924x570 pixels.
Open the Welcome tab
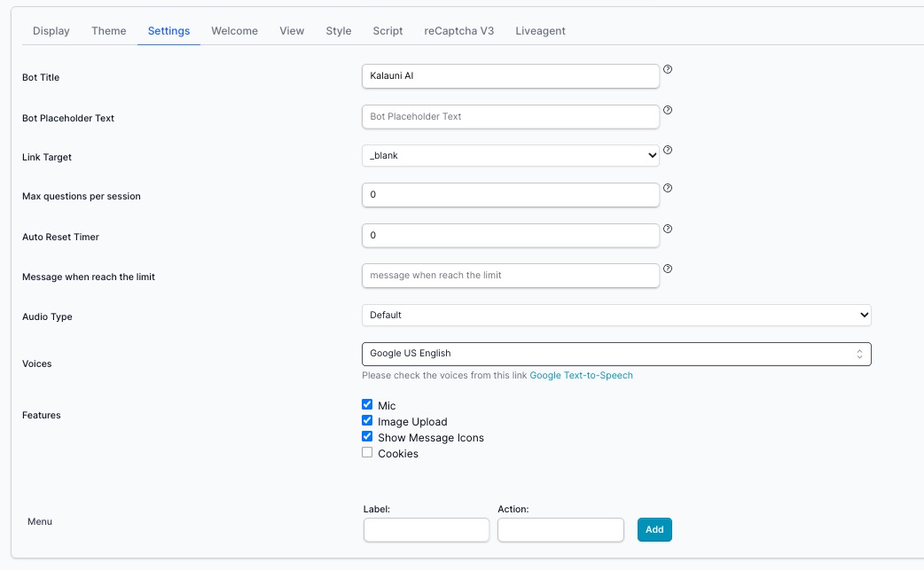(234, 30)
